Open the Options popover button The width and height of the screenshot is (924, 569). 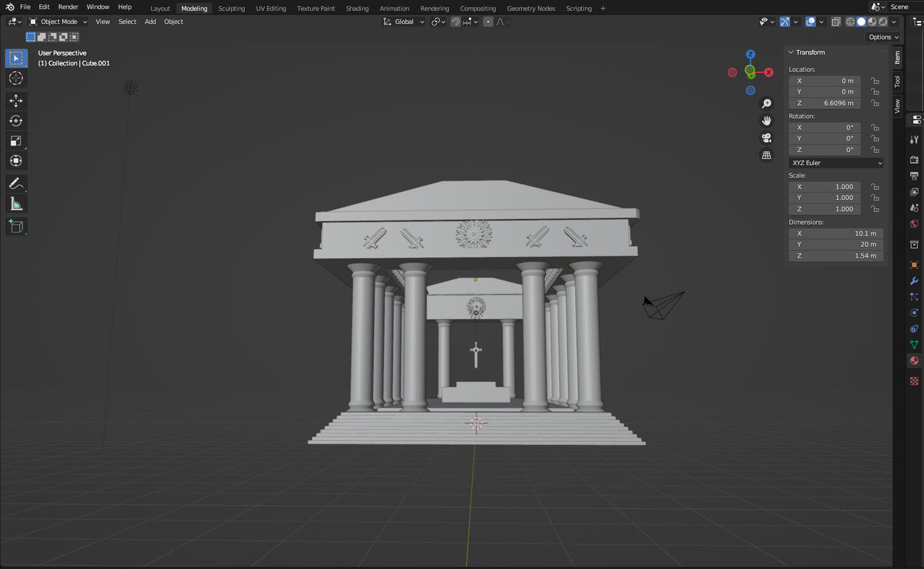coord(883,37)
